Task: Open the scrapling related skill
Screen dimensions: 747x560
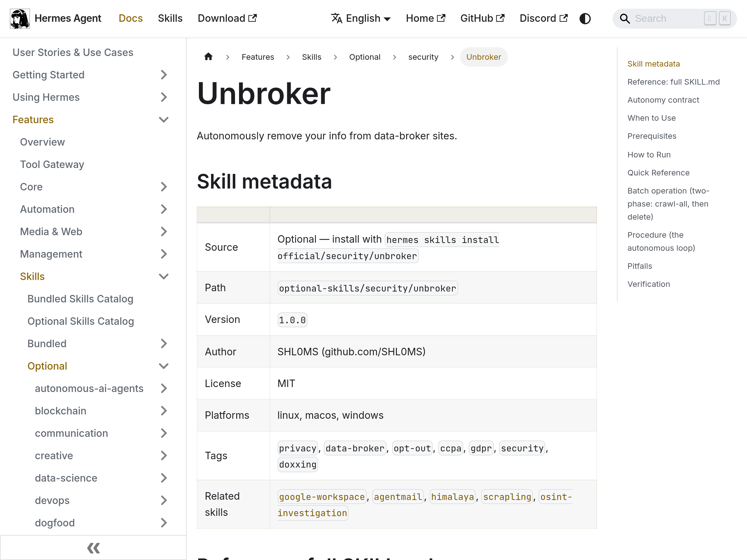Action: [507, 497]
